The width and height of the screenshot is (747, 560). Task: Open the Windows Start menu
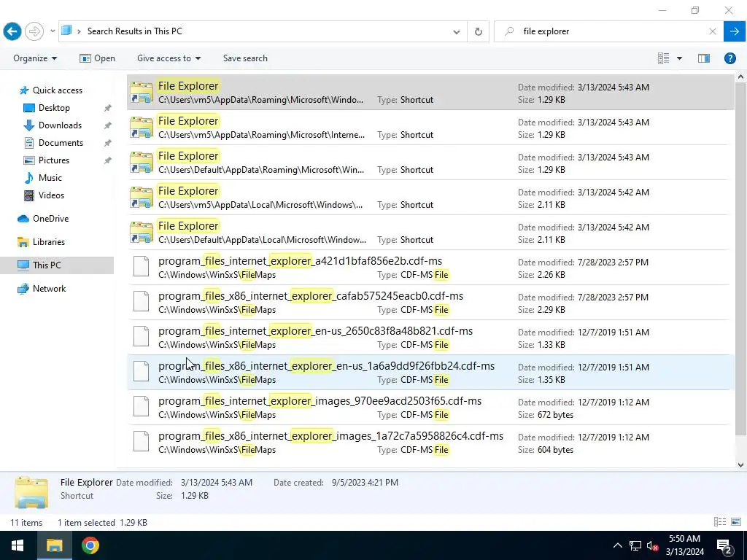pos(18,545)
